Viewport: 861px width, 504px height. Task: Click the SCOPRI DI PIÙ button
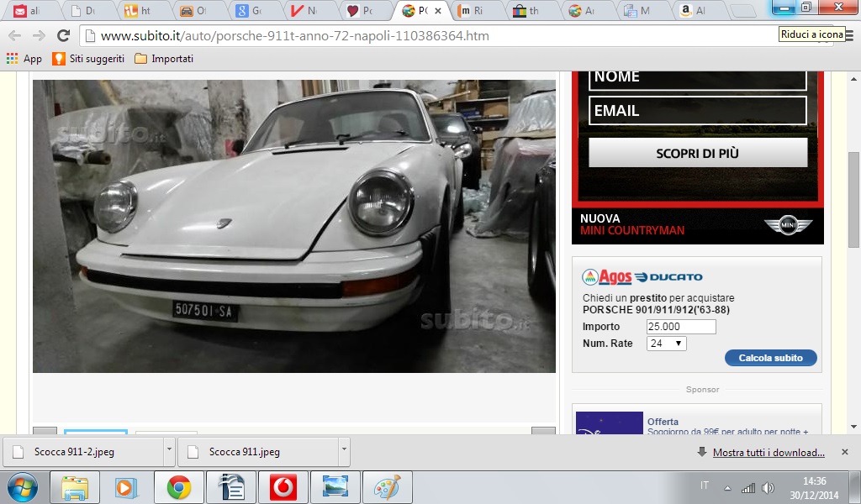(x=697, y=154)
